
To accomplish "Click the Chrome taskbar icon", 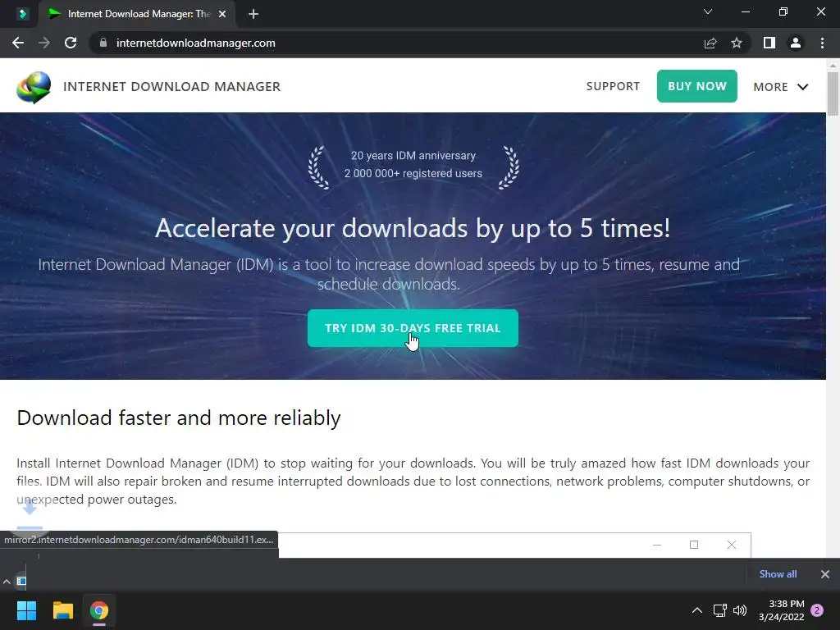I will [99, 610].
